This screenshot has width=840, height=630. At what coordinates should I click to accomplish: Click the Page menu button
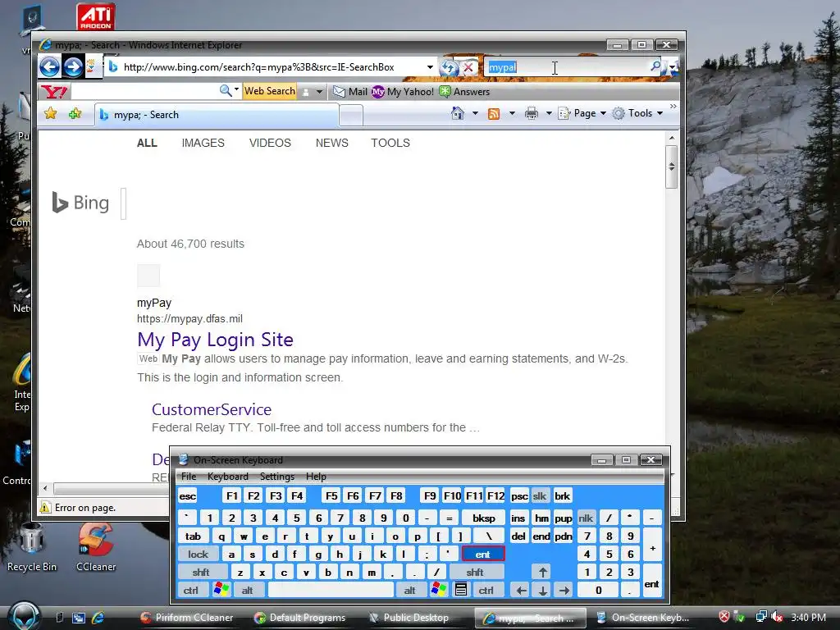[582, 113]
